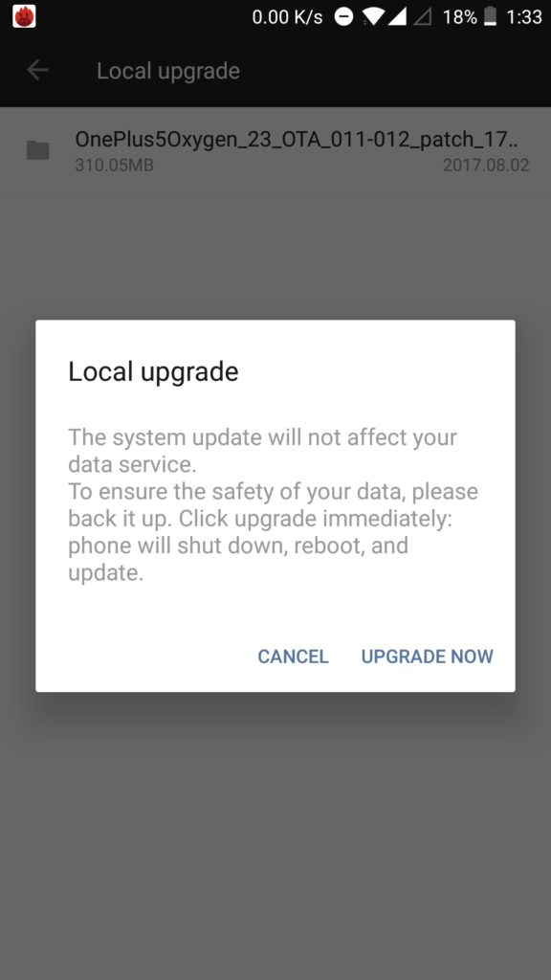Tap the 18% battery percentage text
This screenshot has height=980, width=551.
pos(460,17)
